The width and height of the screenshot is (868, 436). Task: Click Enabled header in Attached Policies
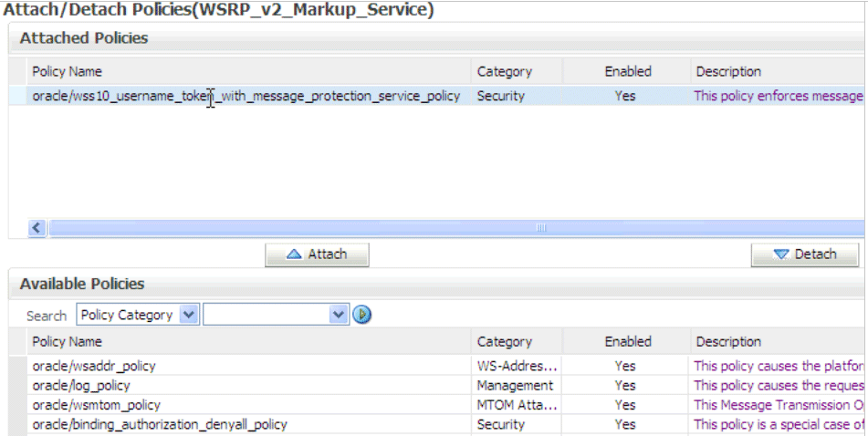[627, 71]
